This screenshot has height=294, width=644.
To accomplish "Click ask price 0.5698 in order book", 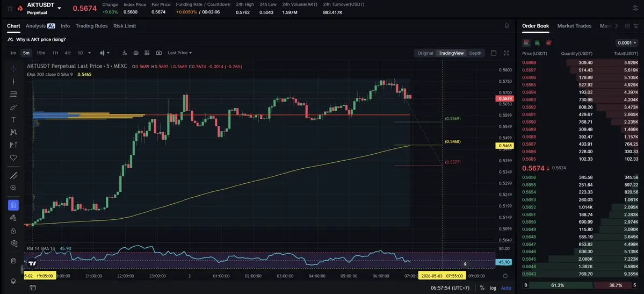I will click(x=529, y=62).
